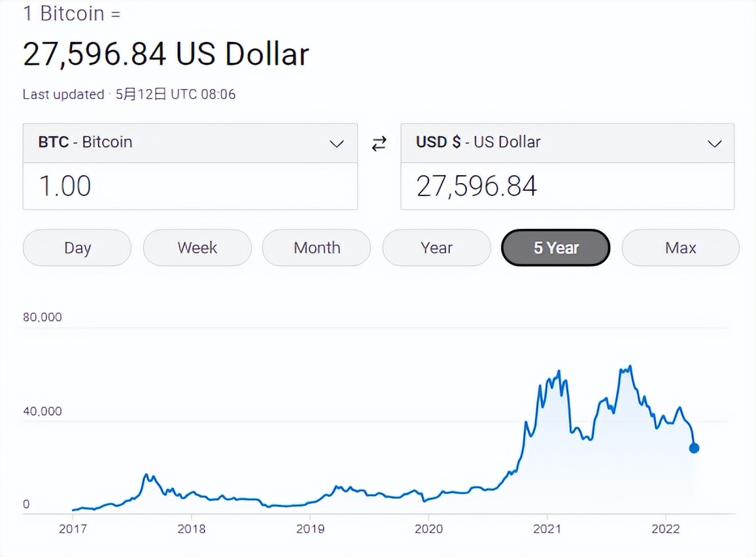Screen dimensions: 756x557
Task: Click the blue current price dot on chart
Action: (694, 448)
